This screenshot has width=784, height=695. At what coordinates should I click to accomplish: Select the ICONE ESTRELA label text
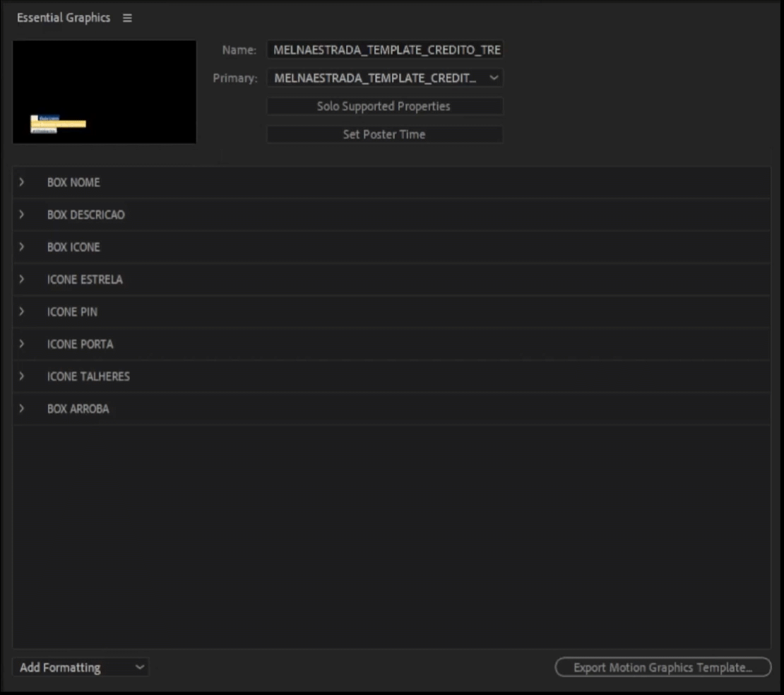tap(85, 280)
